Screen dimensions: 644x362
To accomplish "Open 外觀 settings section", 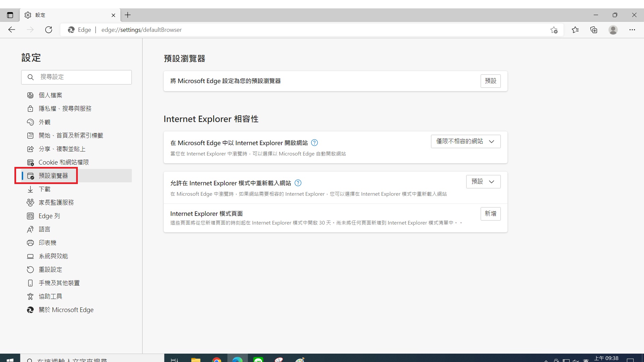I will [76, 122].
